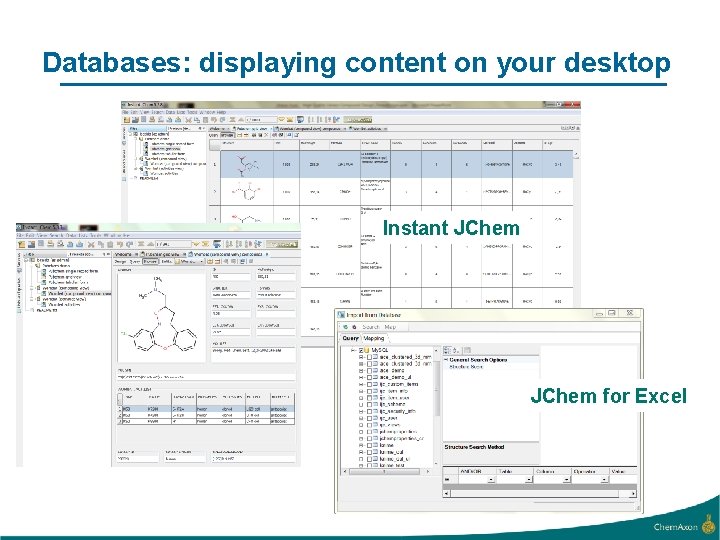This screenshot has height=540, width=720.
Task: Select the highlighted first grid row's structure in back window
Action: pyautogui.click(x=247, y=164)
